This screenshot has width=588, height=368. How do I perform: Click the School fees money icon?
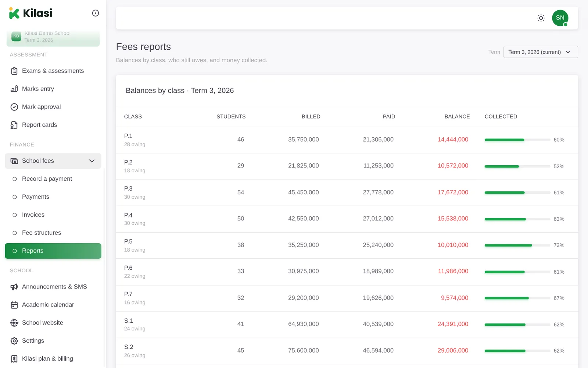tap(14, 161)
